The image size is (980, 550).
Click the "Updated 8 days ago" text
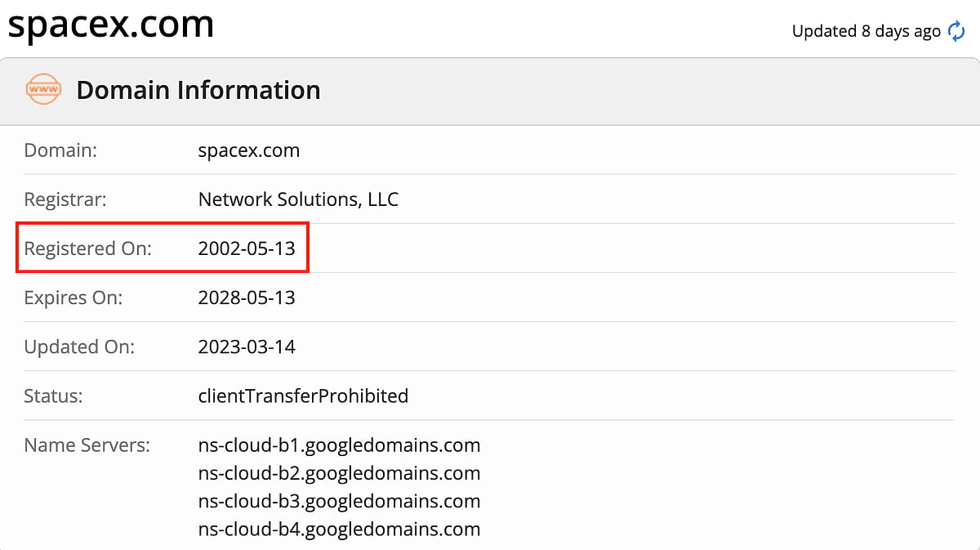[866, 31]
